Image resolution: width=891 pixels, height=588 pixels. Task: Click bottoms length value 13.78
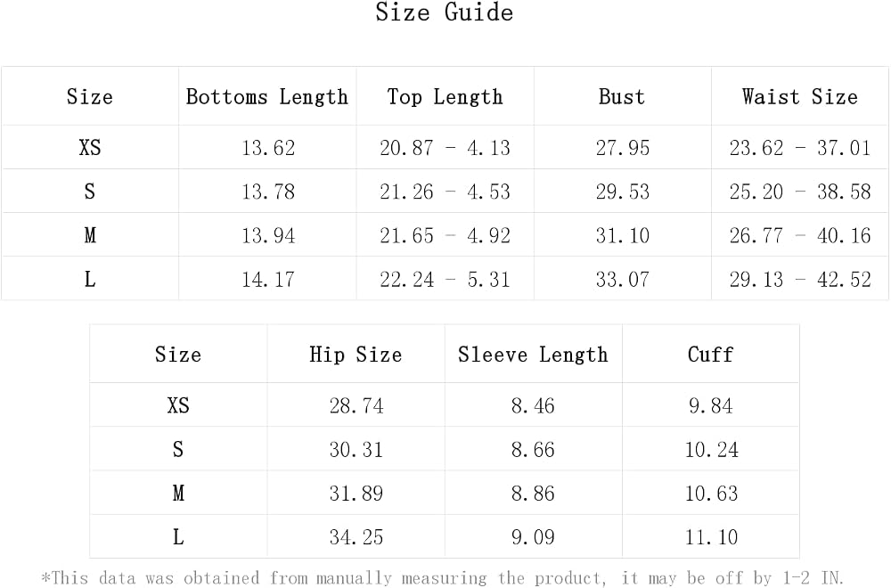[268, 192]
